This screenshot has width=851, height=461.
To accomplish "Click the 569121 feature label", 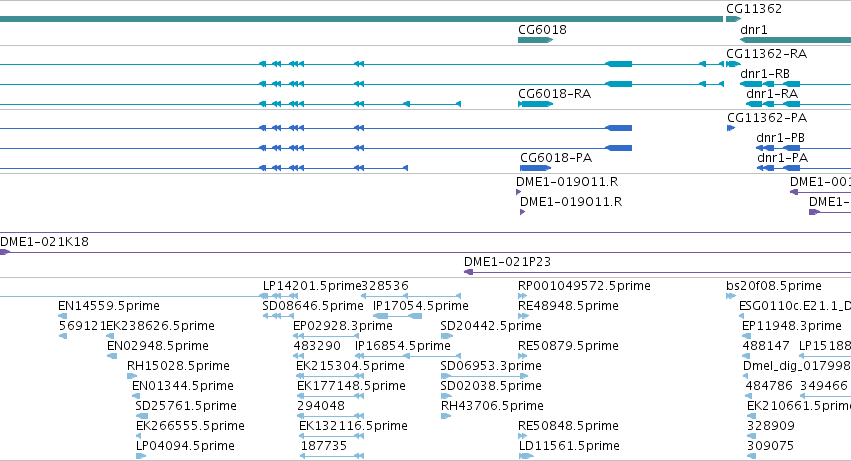I will pos(82,326).
